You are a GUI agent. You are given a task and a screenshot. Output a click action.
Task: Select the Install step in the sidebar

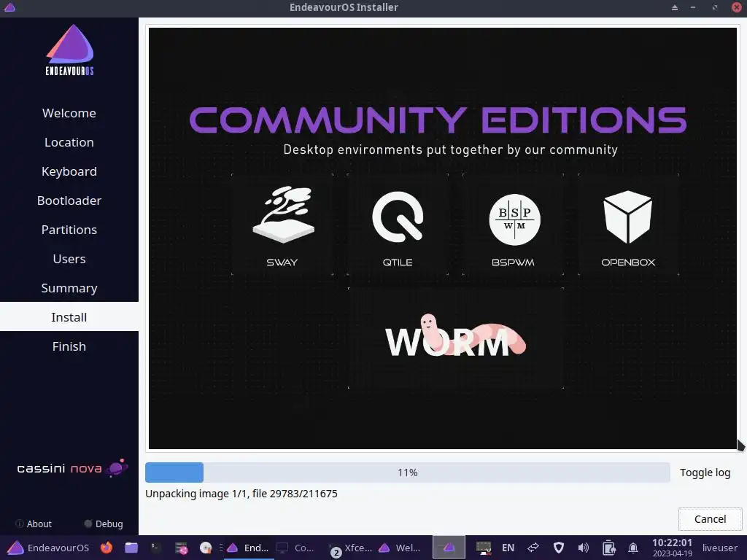tap(69, 317)
